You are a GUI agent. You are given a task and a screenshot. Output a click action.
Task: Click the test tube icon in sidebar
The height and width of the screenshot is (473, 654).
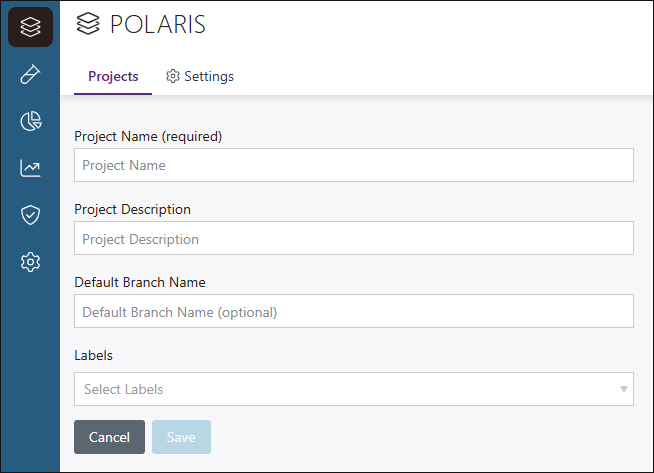(30, 74)
